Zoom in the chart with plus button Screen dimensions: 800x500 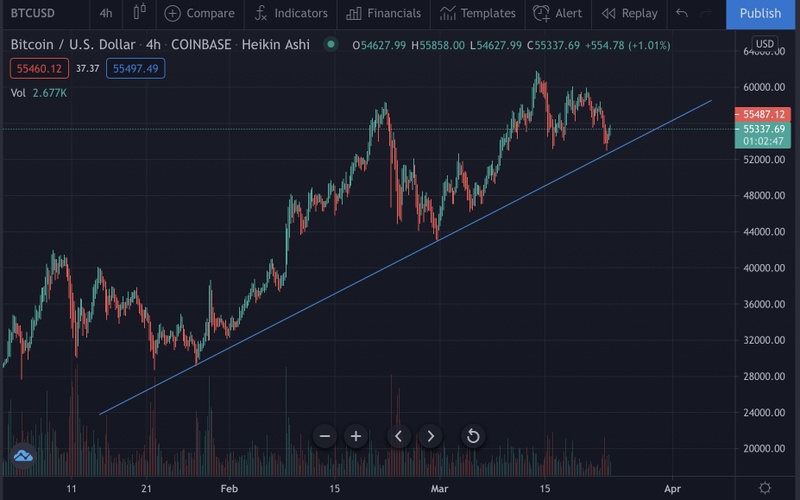pos(356,436)
